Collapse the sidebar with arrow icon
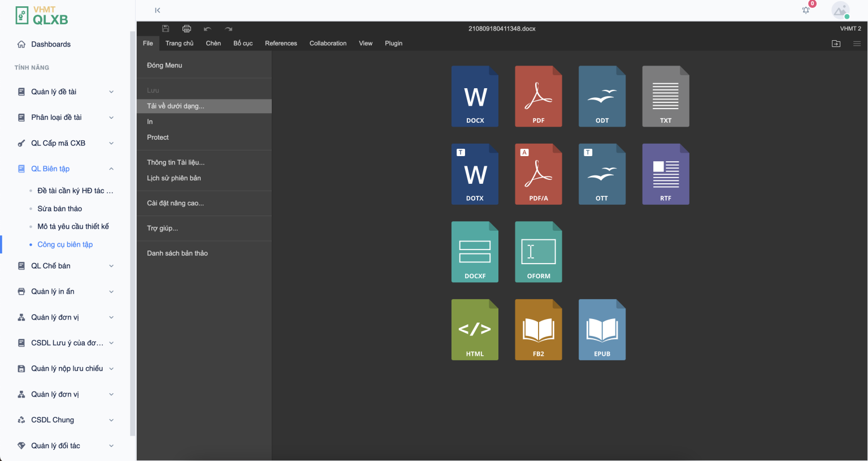 [158, 10]
